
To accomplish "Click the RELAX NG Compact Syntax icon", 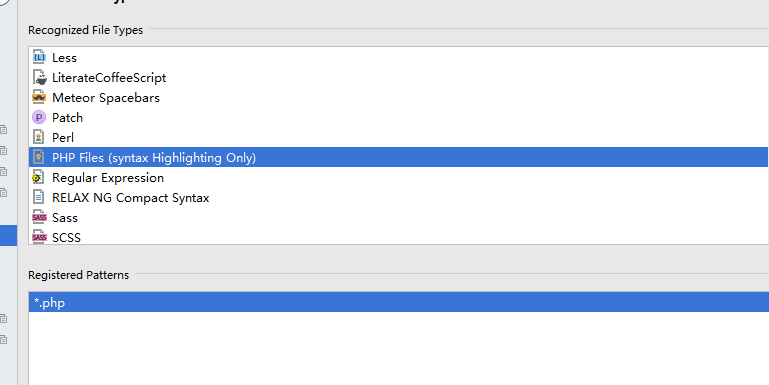I will click(x=39, y=197).
